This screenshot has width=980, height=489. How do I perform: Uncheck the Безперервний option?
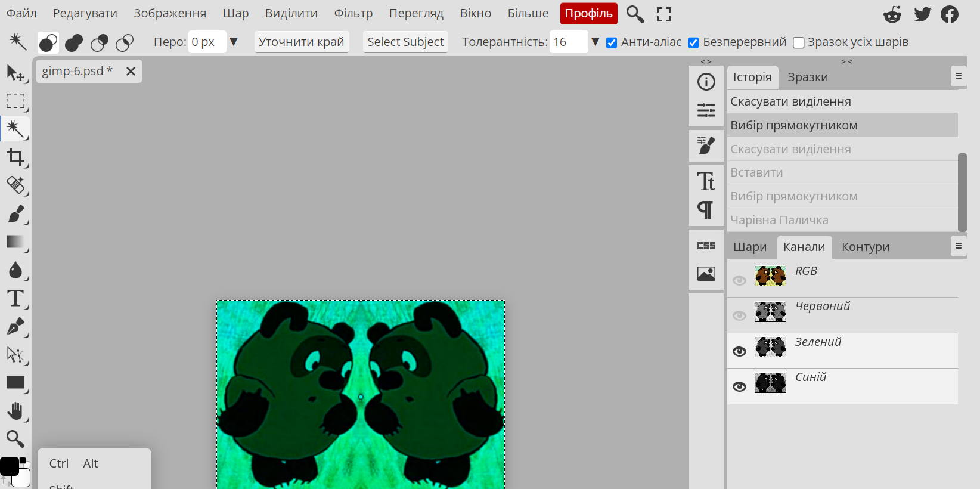[x=693, y=42]
